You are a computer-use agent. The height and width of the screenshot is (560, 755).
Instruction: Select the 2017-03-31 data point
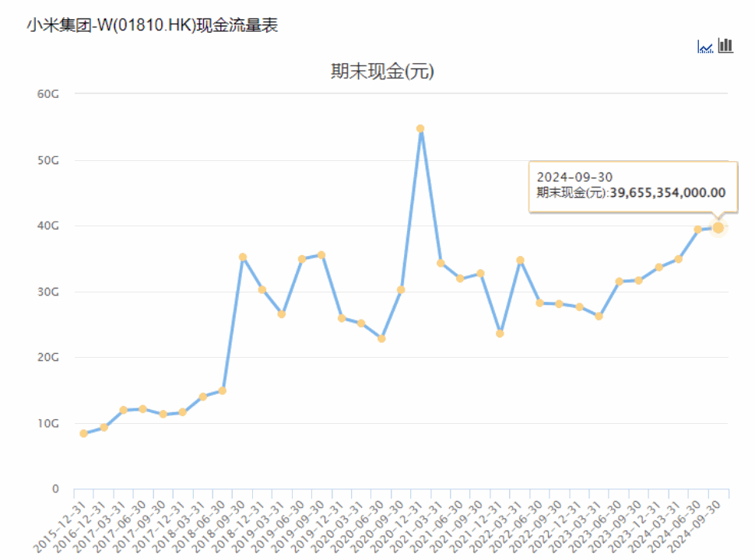point(123,410)
